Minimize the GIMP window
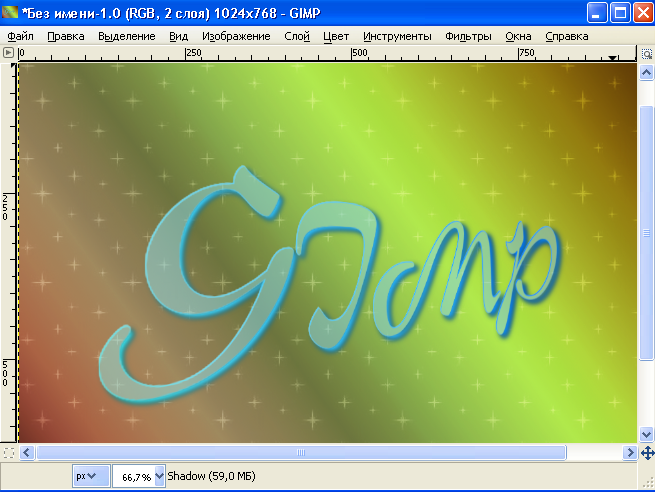Screen dimensions: 655x492 (597, 13)
